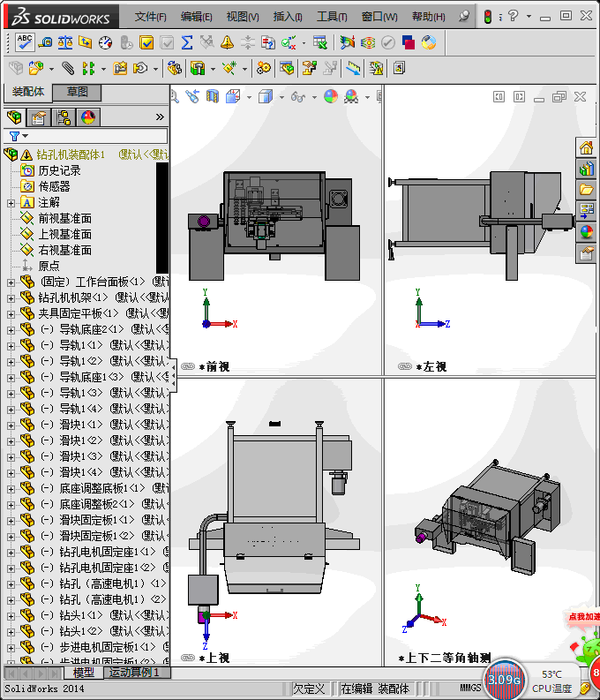
Task: Open the File Explorer folder icon in task pane
Action: click(586, 190)
